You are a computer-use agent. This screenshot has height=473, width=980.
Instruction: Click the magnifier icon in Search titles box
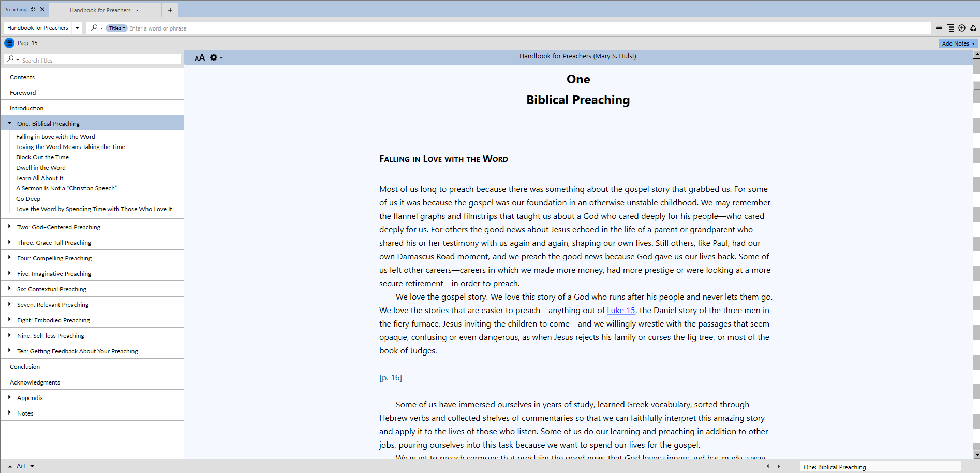click(11, 60)
